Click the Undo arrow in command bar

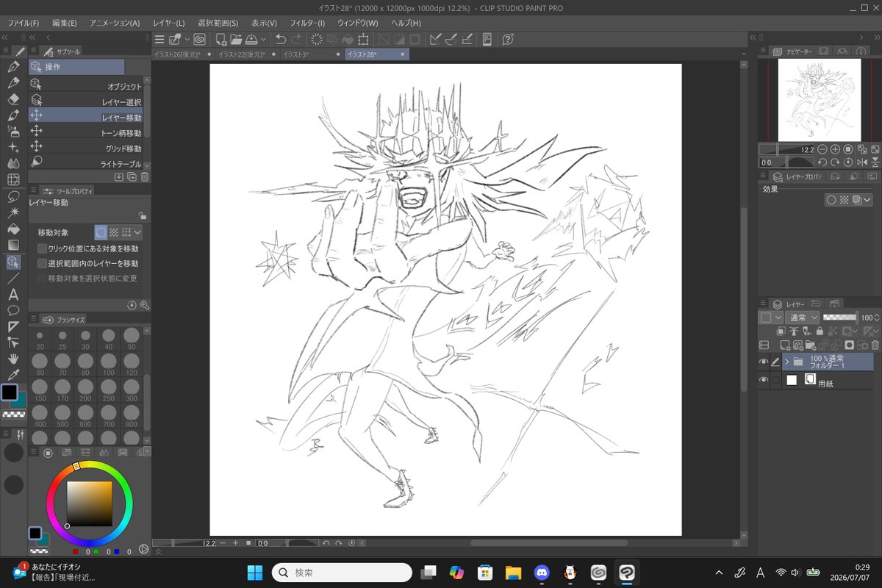tap(281, 39)
